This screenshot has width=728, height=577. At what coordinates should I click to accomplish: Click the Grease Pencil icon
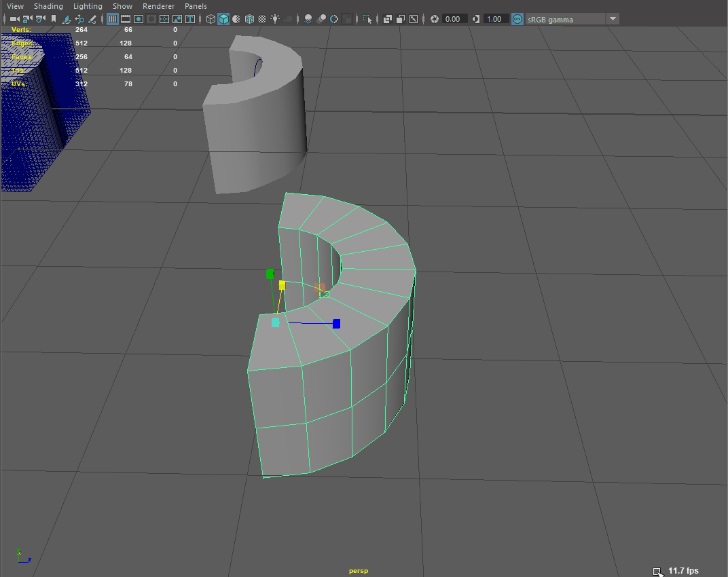[92, 19]
